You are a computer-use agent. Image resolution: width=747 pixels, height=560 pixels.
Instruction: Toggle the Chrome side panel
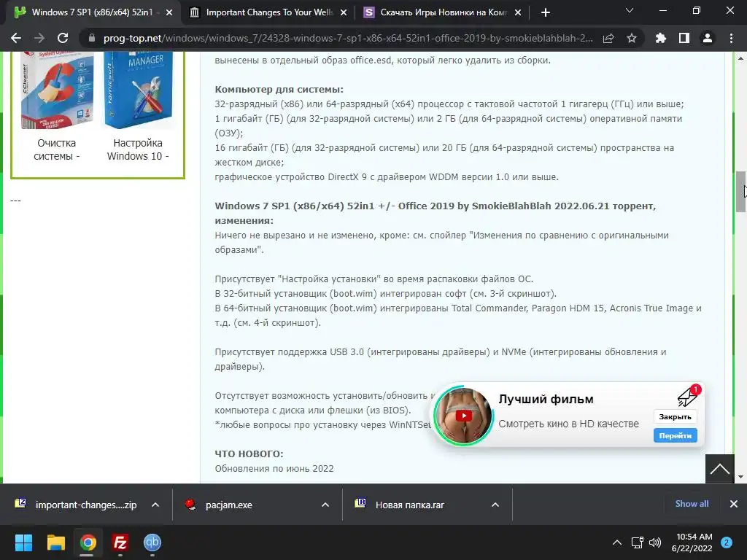click(x=684, y=38)
